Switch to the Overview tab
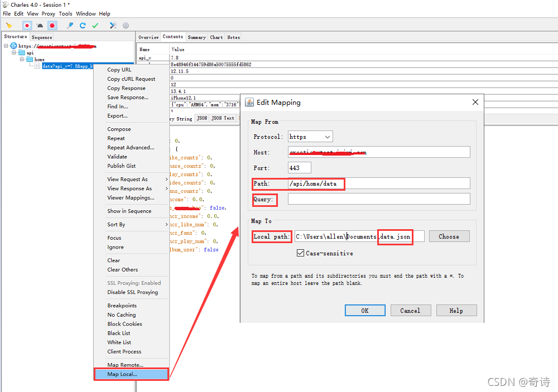This screenshot has height=392, width=558. [148, 37]
